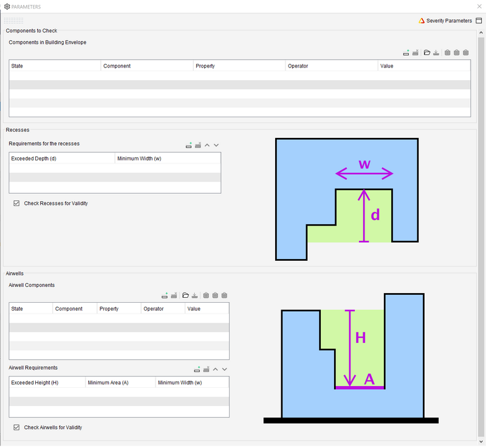Image resolution: width=486 pixels, height=448 pixels.
Task: Move Airwell Requirements row down
Action: tap(225, 369)
